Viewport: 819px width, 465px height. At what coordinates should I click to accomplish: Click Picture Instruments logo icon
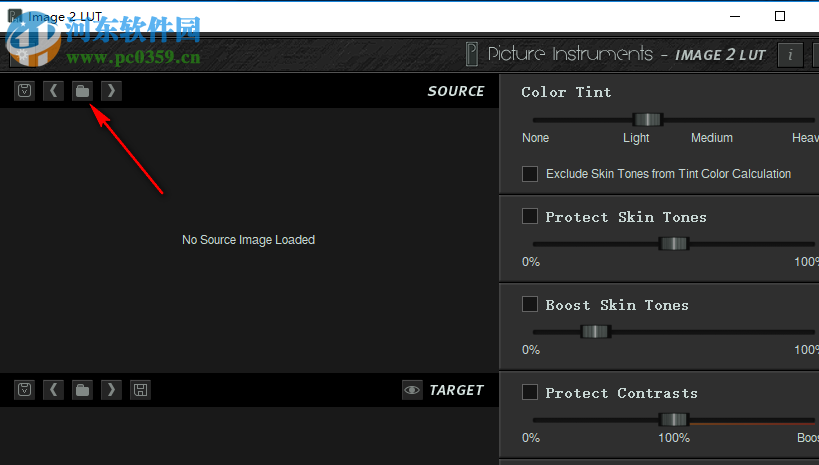(472, 54)
